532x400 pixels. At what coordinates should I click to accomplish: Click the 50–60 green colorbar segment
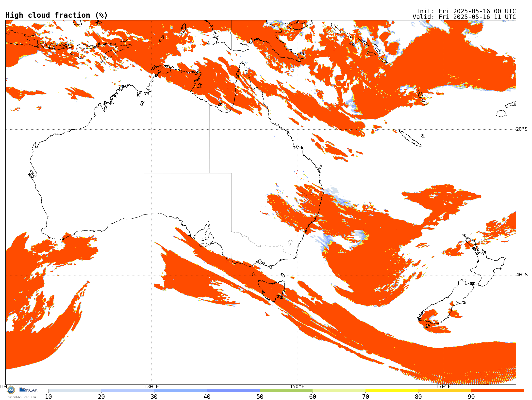[286, 391]
